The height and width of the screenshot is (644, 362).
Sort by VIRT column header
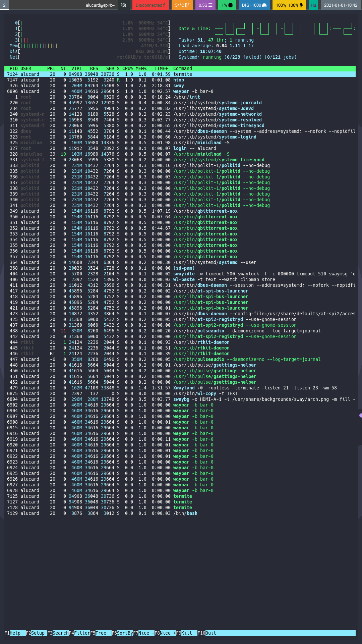(77, 68)
